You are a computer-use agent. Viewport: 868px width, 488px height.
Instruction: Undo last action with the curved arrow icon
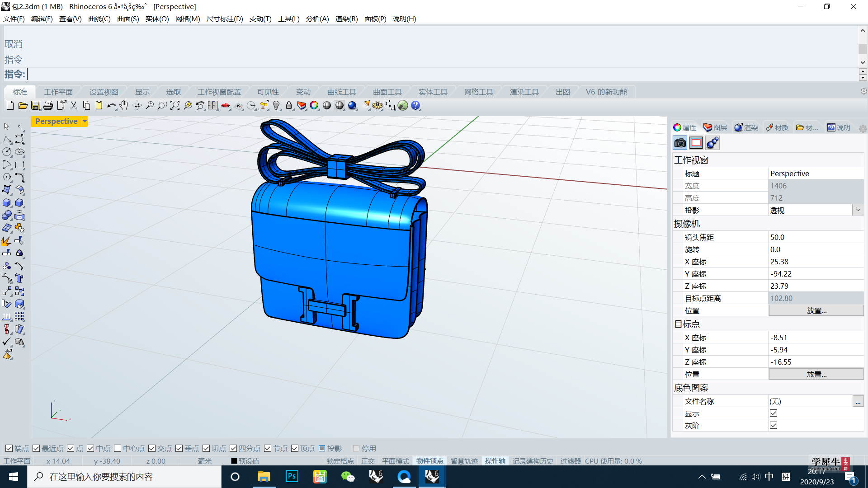pyautogui.click(x=112, y=105)
